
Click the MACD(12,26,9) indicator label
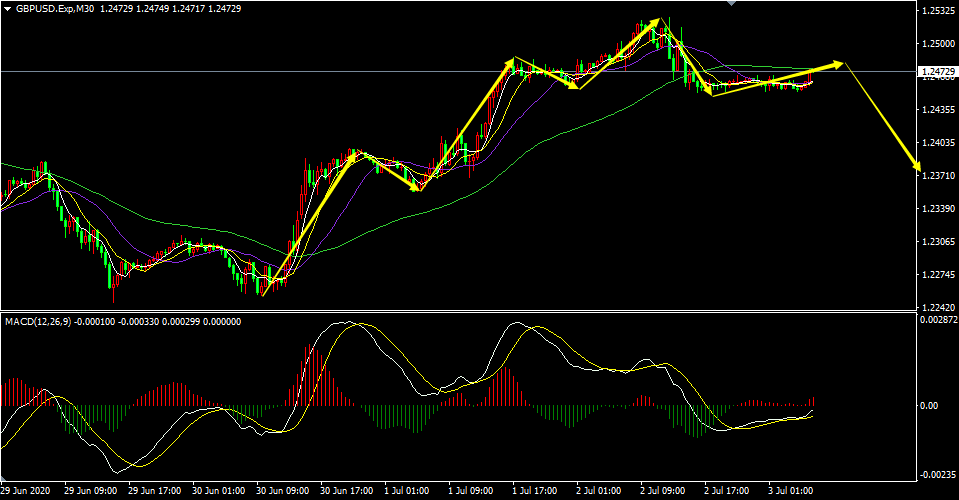click(38, 322)
